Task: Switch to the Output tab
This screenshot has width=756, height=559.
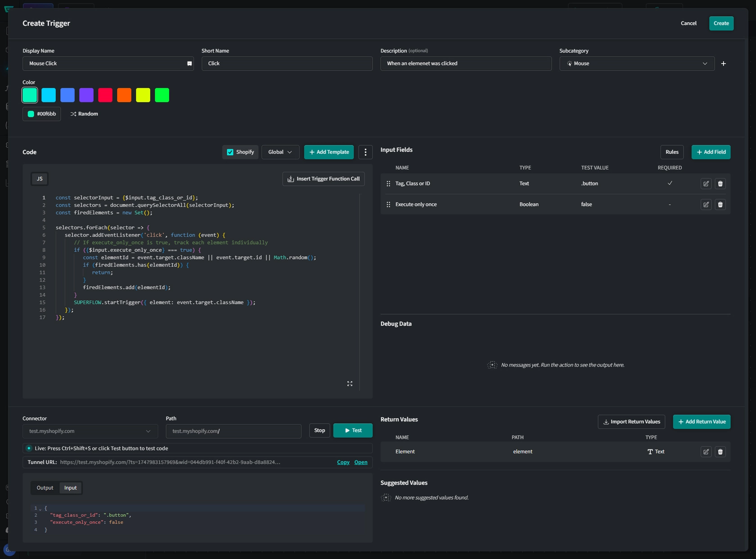Action: click(45, 488)
